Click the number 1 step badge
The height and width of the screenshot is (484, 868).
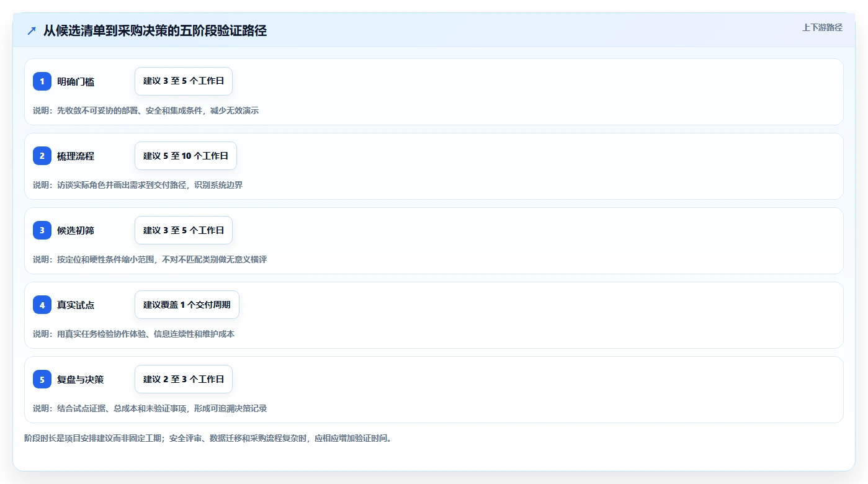pyautogui.click(x=42, y=81)
